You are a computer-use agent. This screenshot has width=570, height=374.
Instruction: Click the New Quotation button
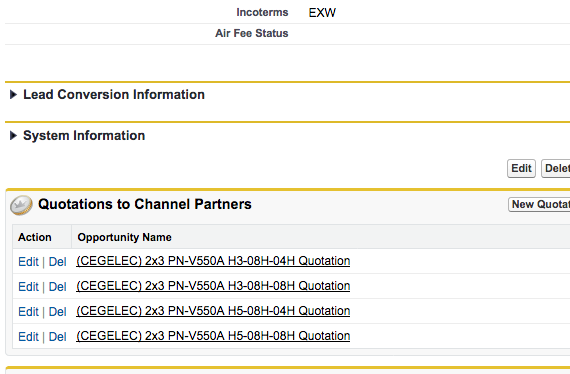(539, 204)
